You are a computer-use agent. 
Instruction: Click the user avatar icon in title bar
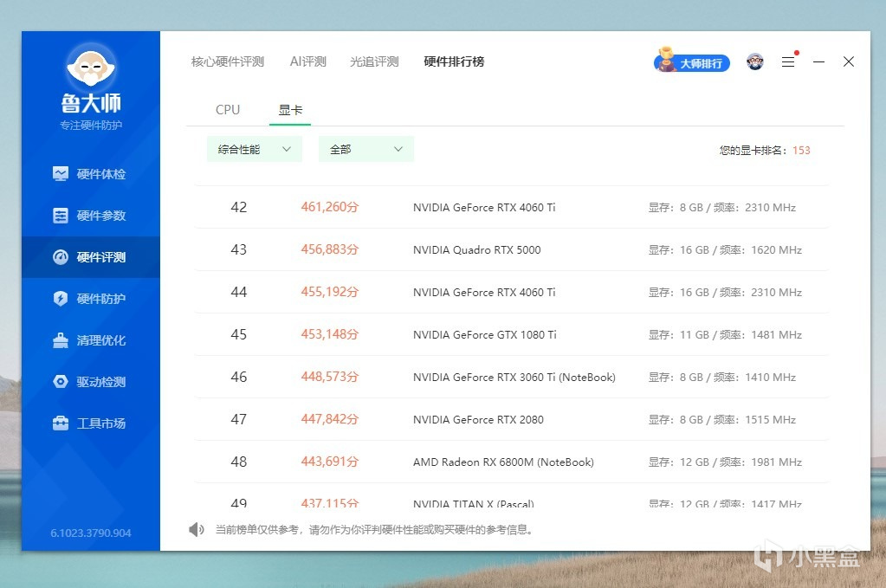click(754, 62)
